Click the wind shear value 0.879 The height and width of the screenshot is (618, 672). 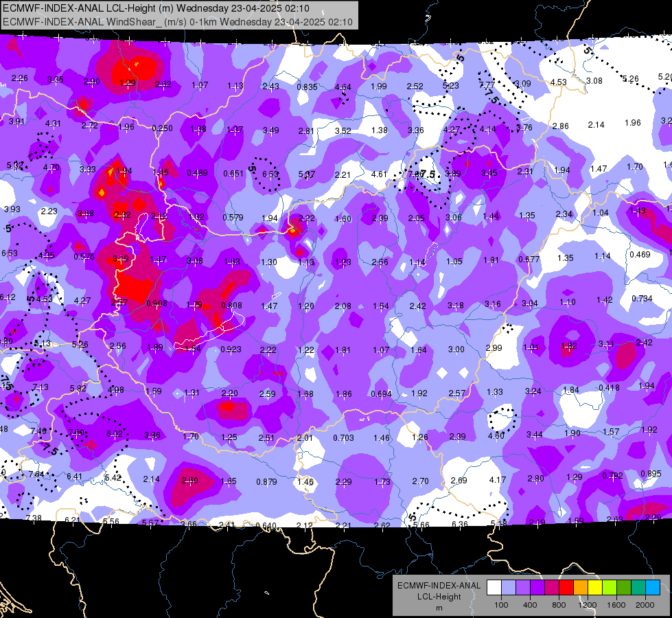tap(266, 482)
